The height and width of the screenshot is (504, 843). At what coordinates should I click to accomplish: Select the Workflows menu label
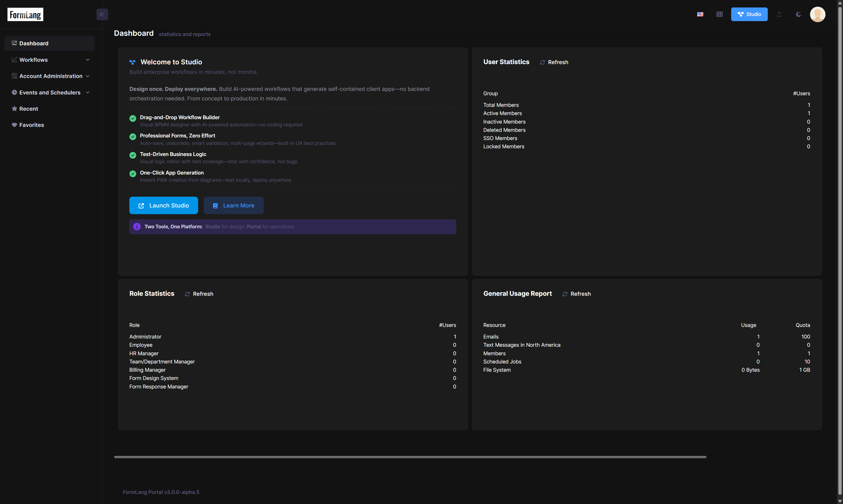coord(33,60)
